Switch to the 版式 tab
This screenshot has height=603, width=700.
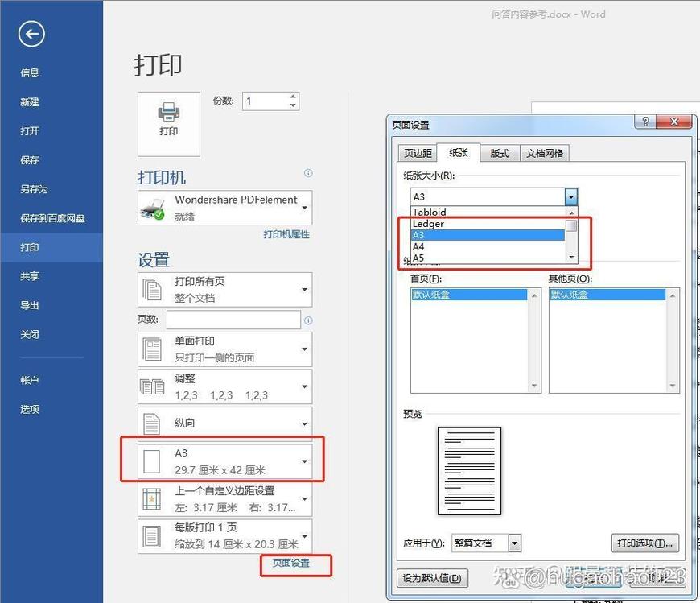click(500, 153)
